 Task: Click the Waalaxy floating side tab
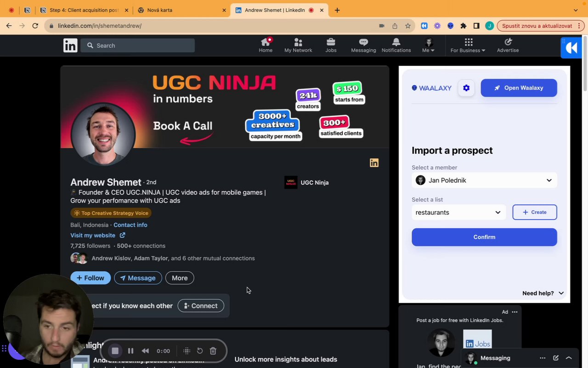pos(571,48)
